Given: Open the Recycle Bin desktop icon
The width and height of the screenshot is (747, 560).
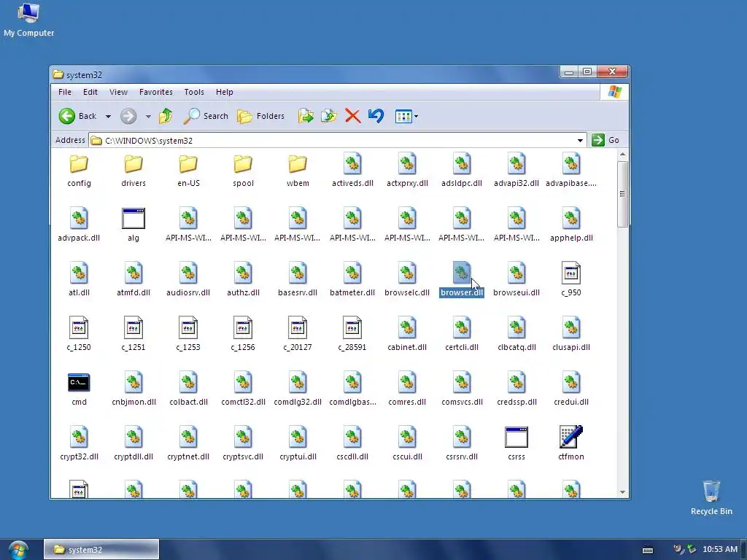Looking at the screenshot, I should 711,497.
